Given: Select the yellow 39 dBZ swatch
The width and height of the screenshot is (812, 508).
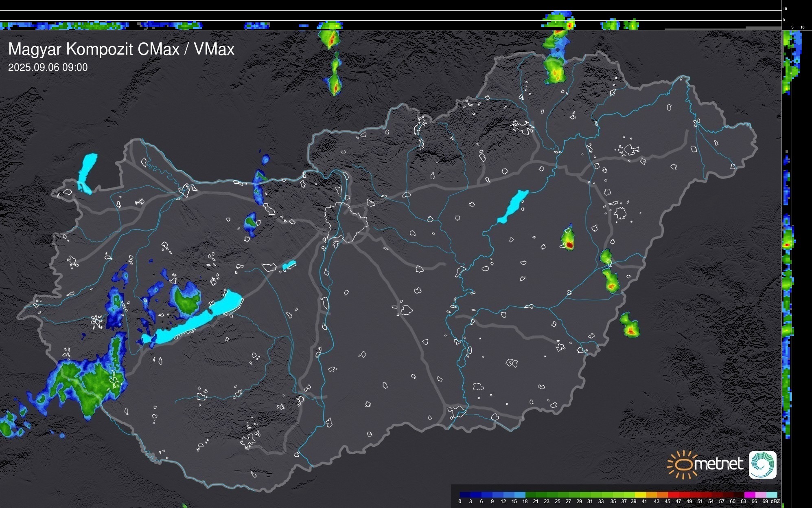Looking at the screenshot, I should 640,495.
